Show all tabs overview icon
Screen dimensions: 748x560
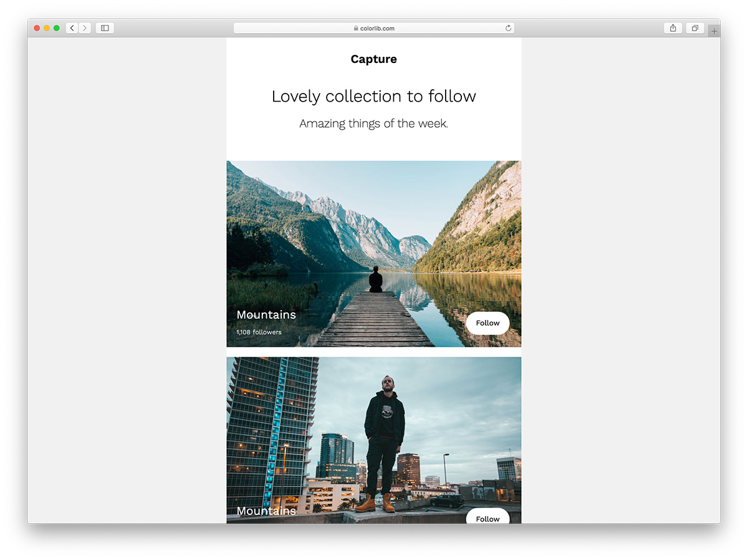[695, 28]
